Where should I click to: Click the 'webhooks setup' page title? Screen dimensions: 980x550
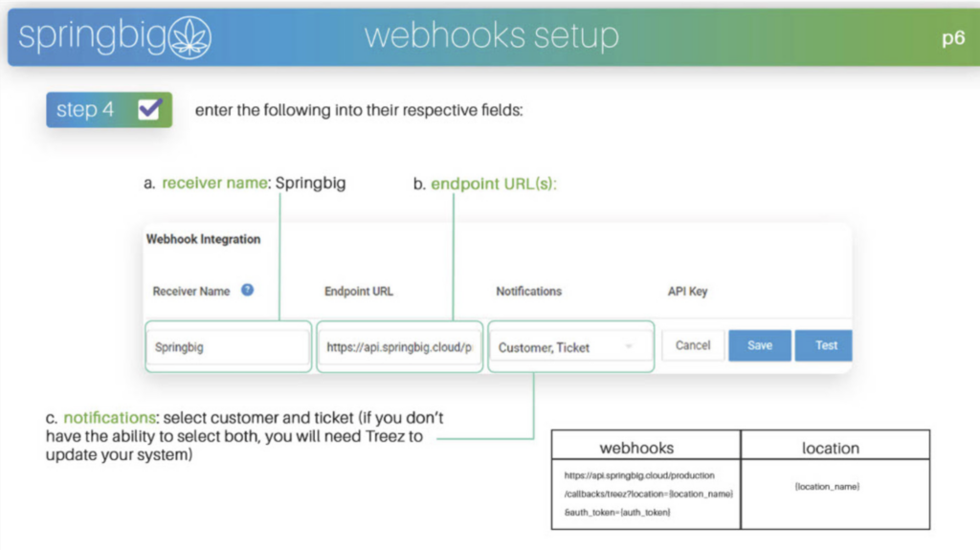pos(492,35)
